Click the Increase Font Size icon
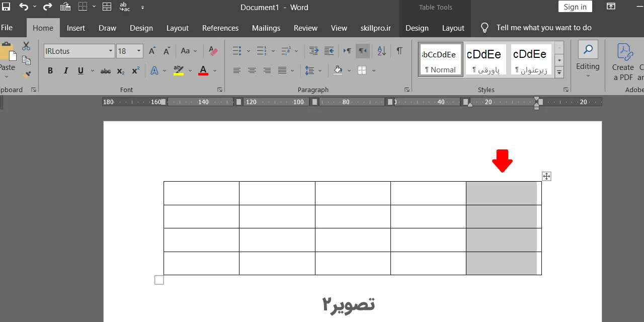 tap(152, 51)
